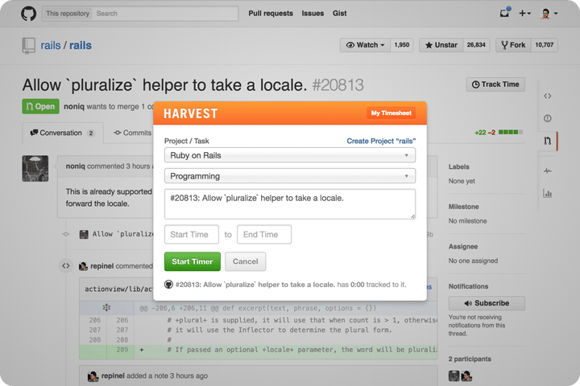The width and height of the screenshot is (580, 386).
Task: Open the Watch dropdown button
Action: tap(365, 45)
